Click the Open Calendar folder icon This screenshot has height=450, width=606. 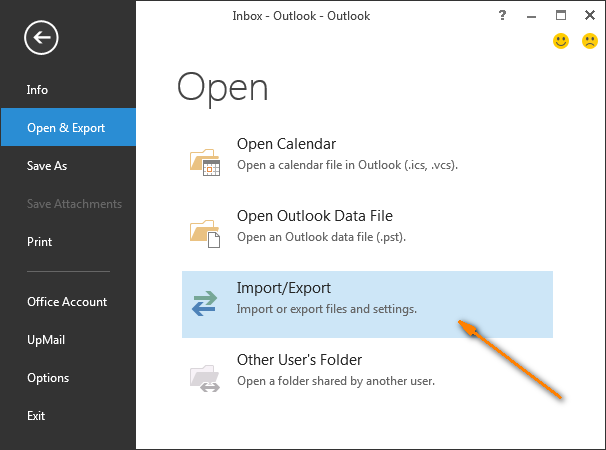click(x=205, y=162)
